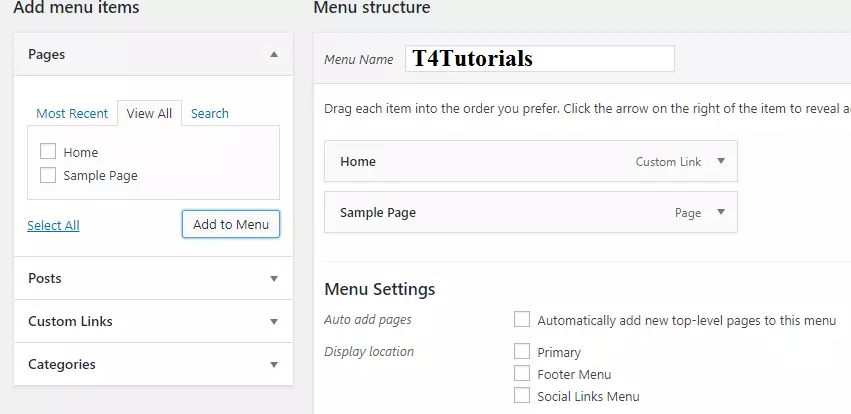Expand the Sample Page menu item arrow
This screenshot has width=851, height=414.
pyautogui.click(x=721, y=212)
